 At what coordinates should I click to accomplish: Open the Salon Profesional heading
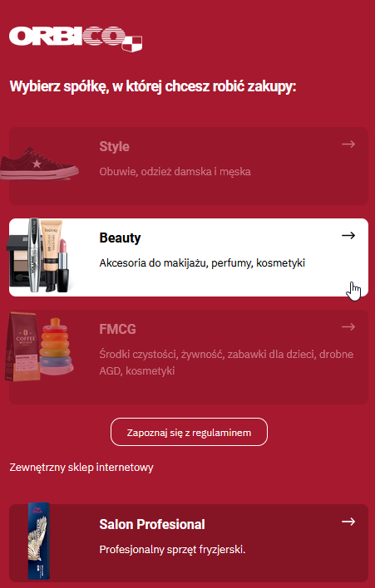152,524
